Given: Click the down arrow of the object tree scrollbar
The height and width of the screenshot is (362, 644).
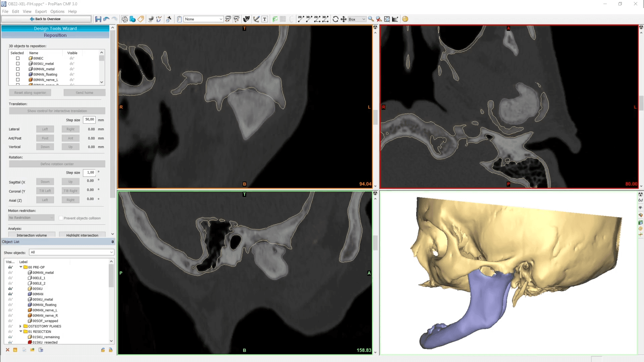Looking at the screenshot, I should pyautogui.click(x=111, y=341).
